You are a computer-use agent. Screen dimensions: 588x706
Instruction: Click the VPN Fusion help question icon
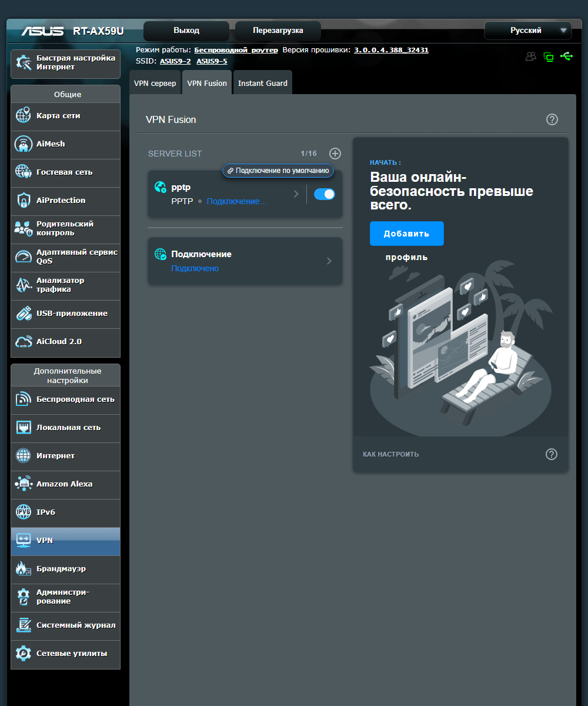click(552, 119)
